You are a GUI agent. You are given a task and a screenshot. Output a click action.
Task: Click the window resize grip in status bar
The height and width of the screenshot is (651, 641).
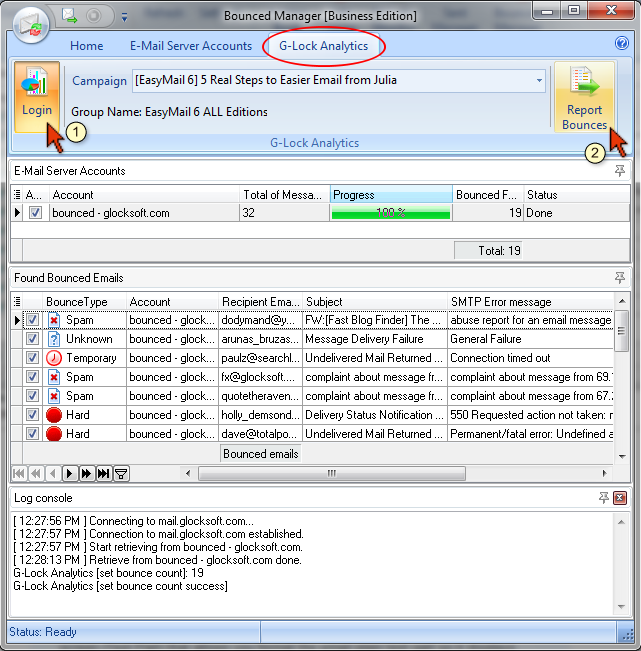point(626,634)
